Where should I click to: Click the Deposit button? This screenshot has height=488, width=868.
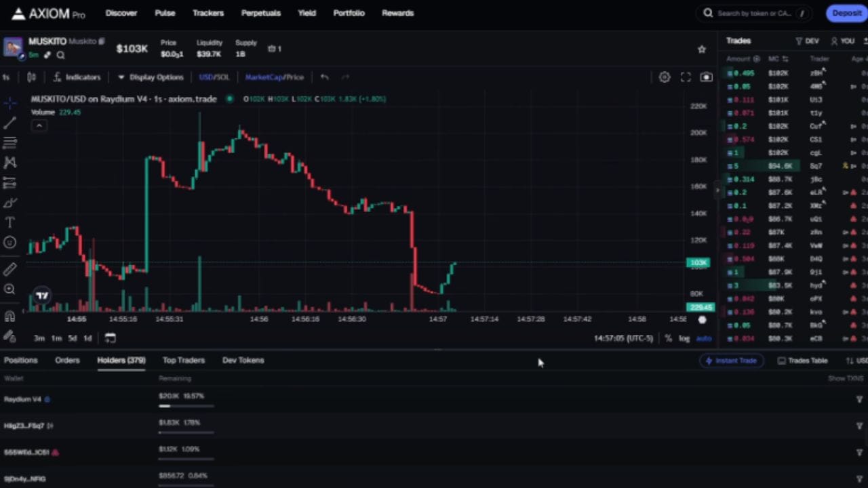(x=846, y=13)
